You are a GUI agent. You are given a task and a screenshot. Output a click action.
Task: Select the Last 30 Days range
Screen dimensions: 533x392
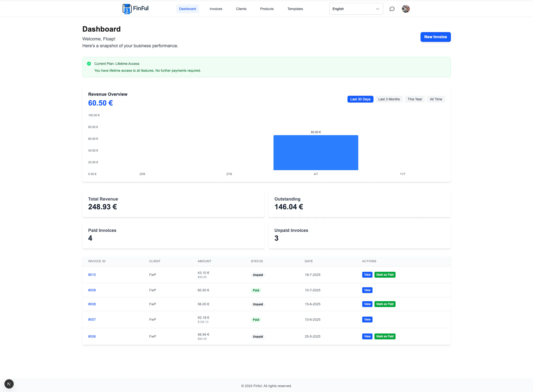[360, 99]
